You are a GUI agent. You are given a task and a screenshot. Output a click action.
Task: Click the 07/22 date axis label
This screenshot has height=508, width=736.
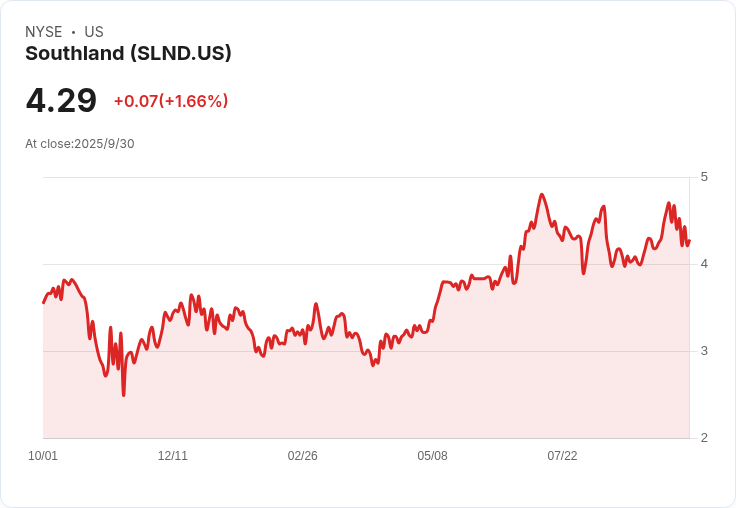(562, 456)
